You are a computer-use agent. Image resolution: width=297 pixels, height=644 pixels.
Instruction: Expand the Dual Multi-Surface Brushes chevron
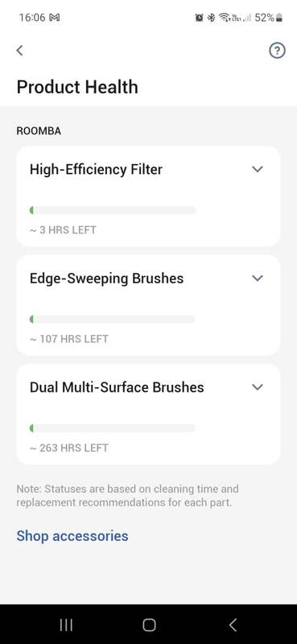point(258,387)
